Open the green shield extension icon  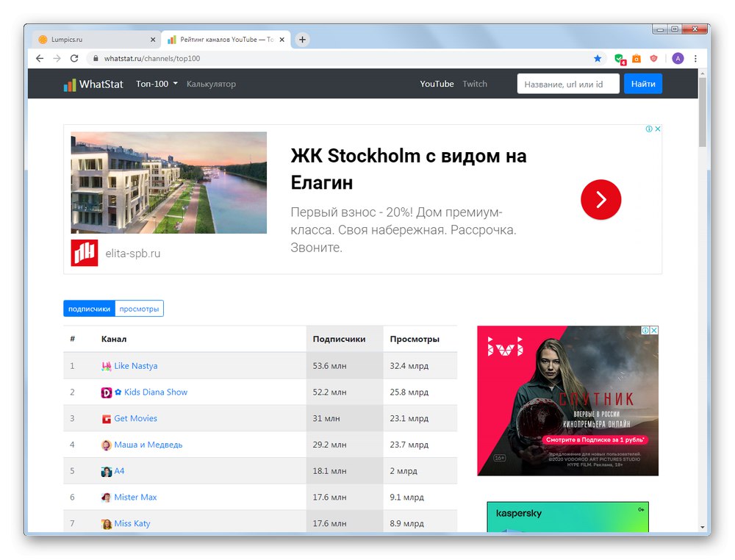tap(619, 59)
